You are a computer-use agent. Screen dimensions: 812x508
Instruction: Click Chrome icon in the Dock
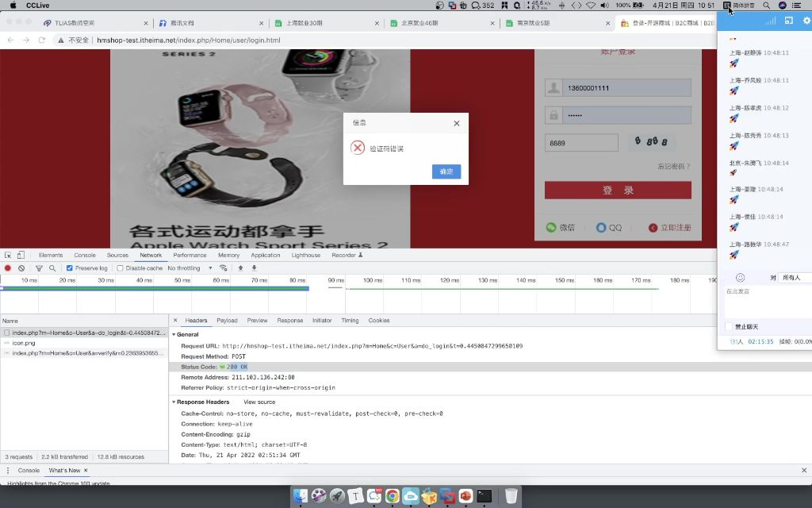click(x=392, y=496)
